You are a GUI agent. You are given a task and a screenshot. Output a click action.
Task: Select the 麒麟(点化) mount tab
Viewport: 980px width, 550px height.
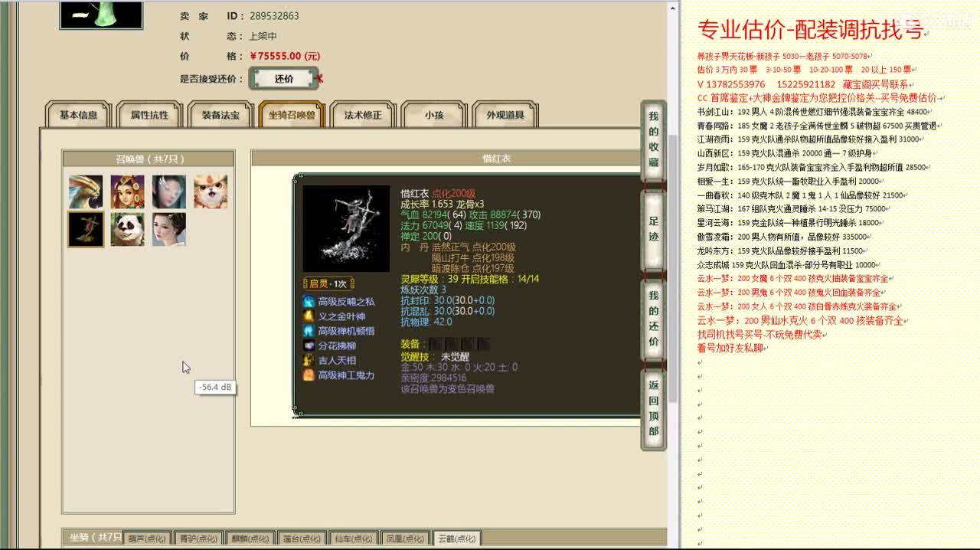(250, 539)
